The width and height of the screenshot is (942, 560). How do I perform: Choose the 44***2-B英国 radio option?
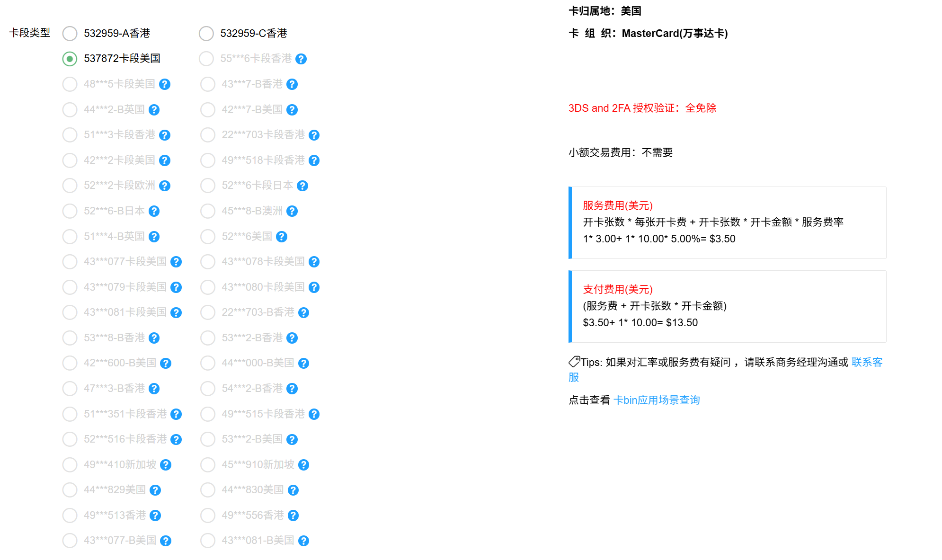(x=70, y=110)
